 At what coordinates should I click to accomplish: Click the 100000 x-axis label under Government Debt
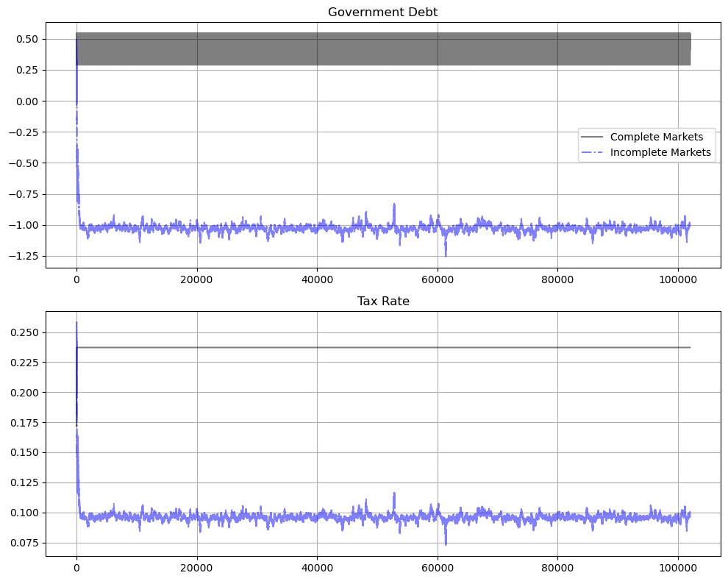(x=677, y=279)
